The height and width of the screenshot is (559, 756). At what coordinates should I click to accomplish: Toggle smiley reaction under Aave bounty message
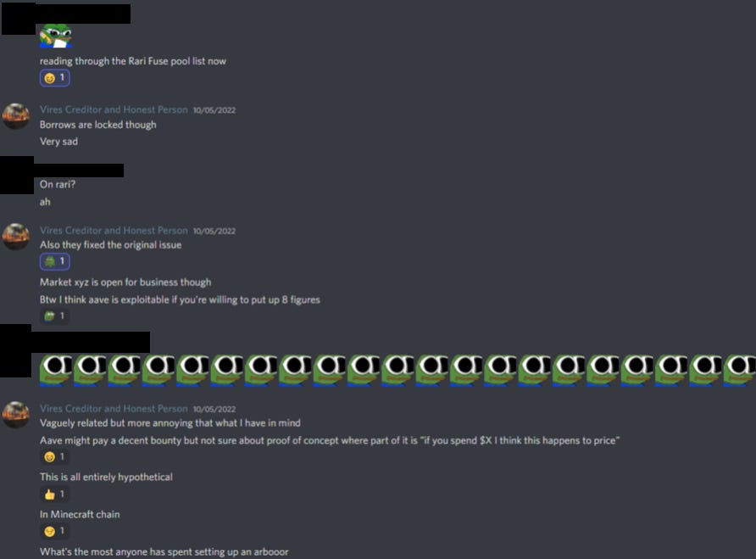tap(54, 456)
